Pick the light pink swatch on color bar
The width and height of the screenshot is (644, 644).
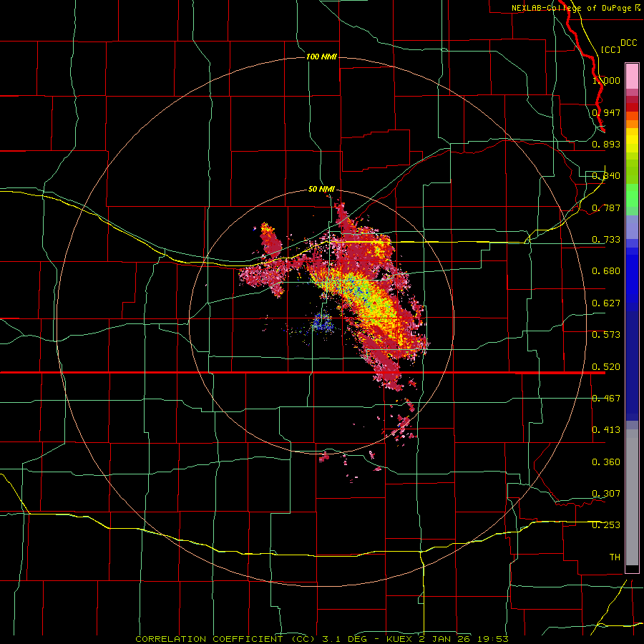point(632,77)
